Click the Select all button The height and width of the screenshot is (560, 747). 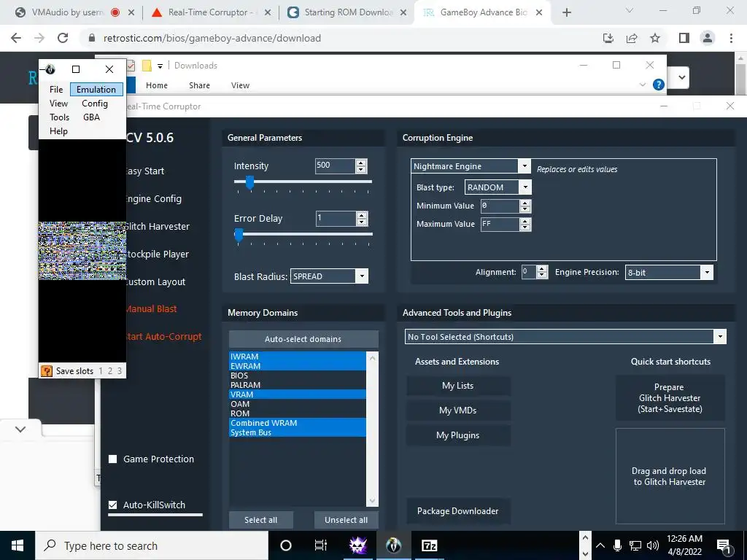260,520
